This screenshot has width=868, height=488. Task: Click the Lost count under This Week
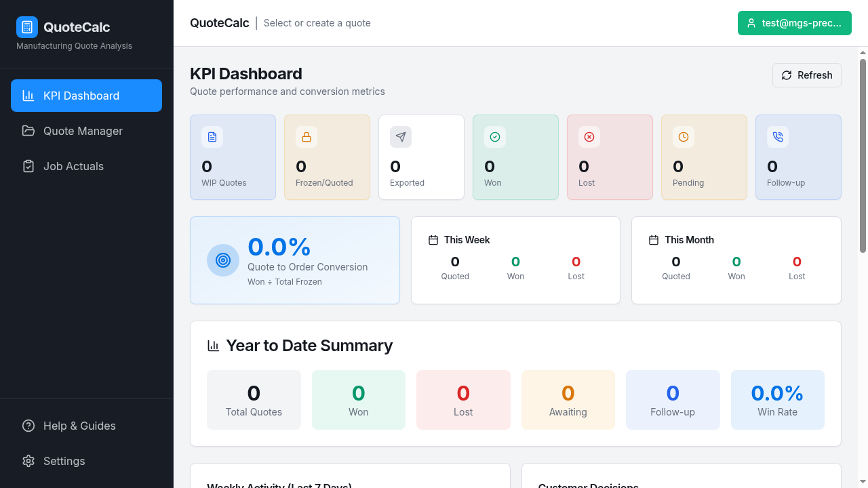(x=576, y=262)
